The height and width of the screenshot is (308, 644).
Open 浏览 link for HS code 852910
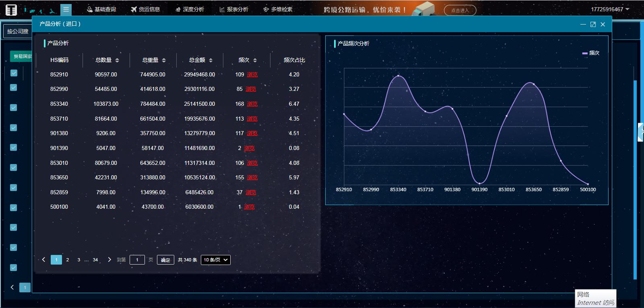(252, 75)
